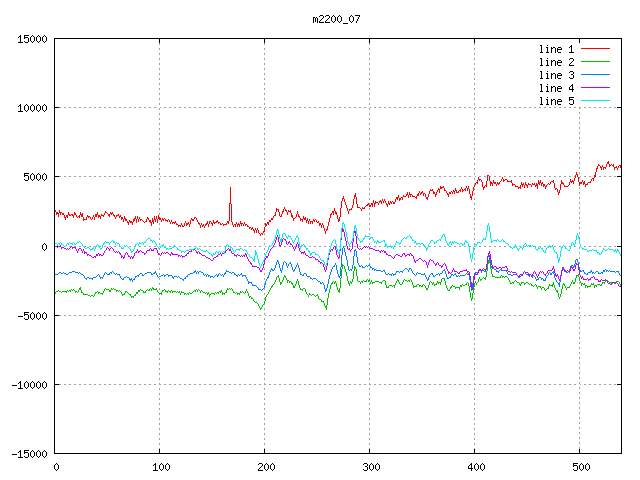Select the 'line 2' legend label

556,62
